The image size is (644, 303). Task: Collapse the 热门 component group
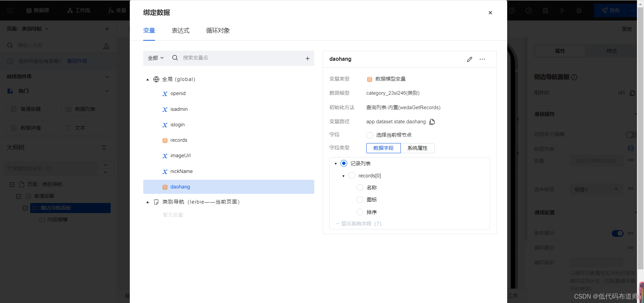point(107,91)
